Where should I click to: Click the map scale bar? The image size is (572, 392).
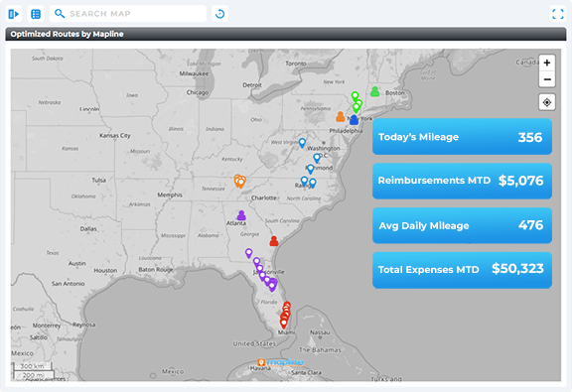coord(34,370)
